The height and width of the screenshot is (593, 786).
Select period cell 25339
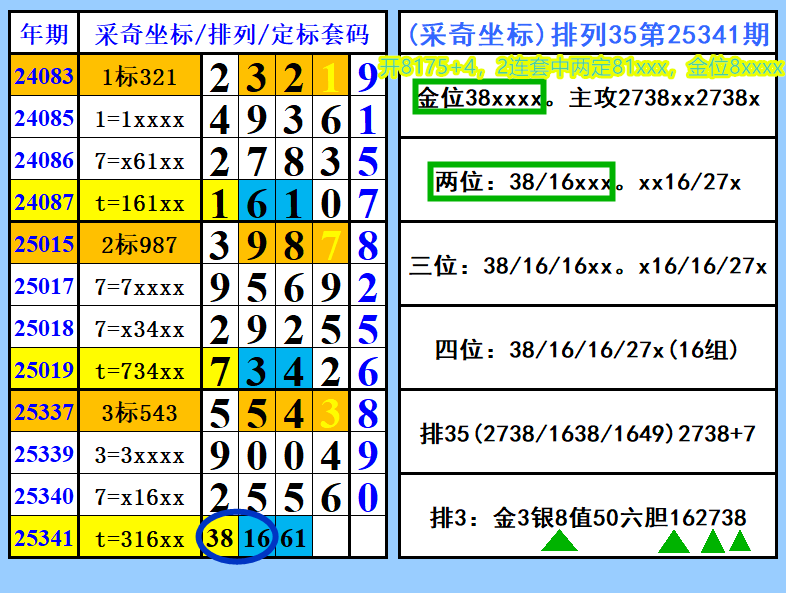[44, 454]
